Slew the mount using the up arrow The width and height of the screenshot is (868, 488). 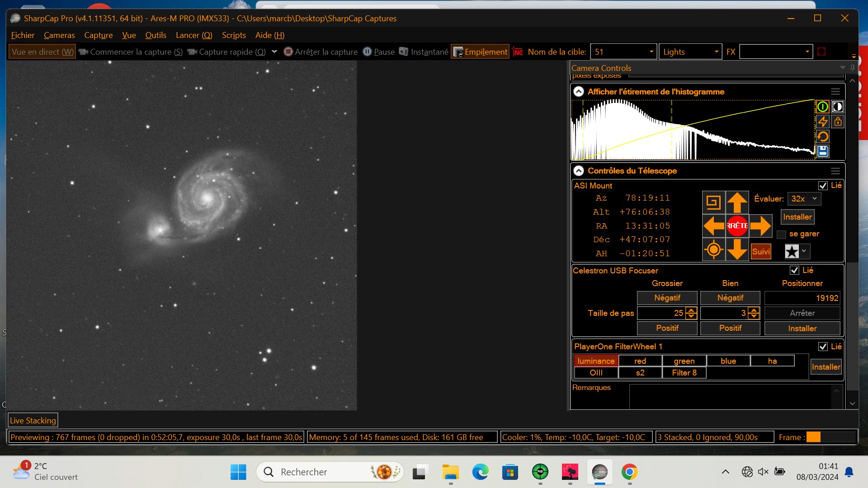coord(737,202)
